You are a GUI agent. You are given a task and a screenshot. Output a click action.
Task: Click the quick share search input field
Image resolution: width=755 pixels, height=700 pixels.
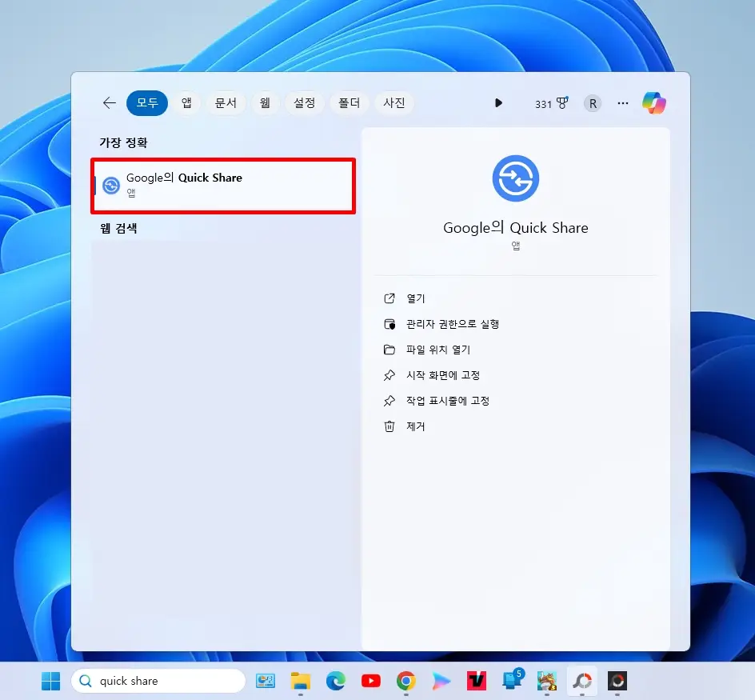(160, 681)
